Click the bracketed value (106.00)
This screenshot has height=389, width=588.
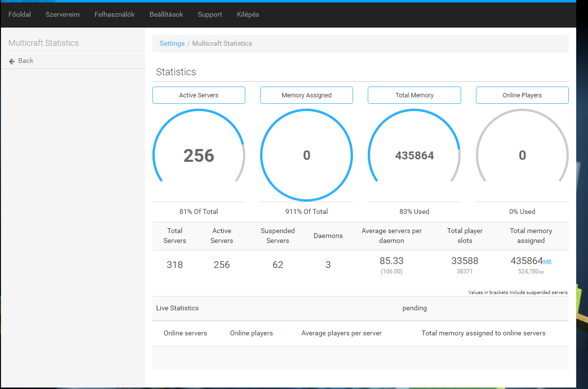pyautogui.click(x=391, y=271)
